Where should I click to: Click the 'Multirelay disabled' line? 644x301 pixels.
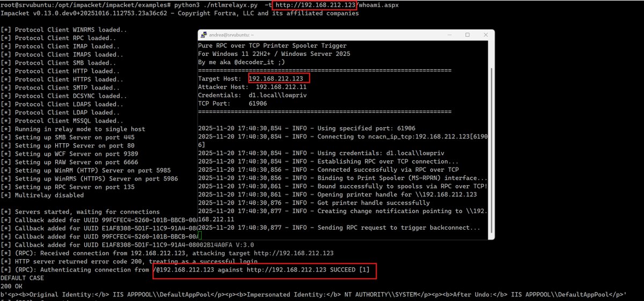pos(42,195)
